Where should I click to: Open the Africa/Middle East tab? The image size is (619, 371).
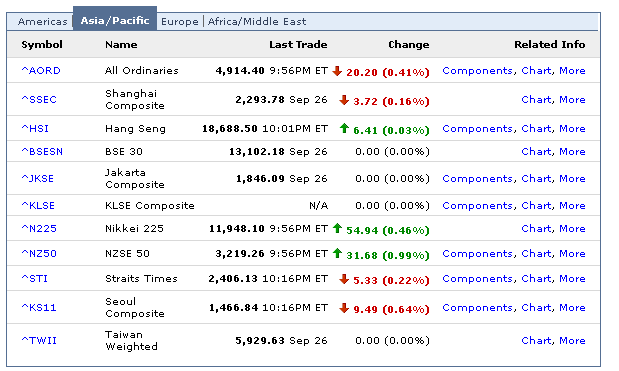[x=257, y=21]
